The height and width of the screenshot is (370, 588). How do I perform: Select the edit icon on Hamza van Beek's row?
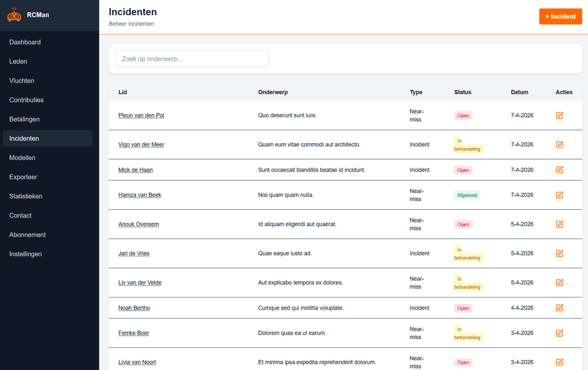tap(559, 195)
